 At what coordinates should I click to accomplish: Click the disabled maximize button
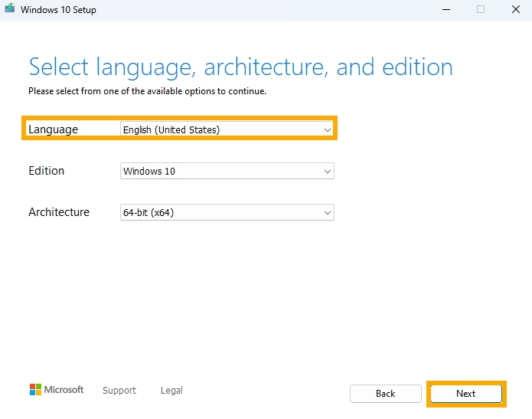click(x=481, y=9)
